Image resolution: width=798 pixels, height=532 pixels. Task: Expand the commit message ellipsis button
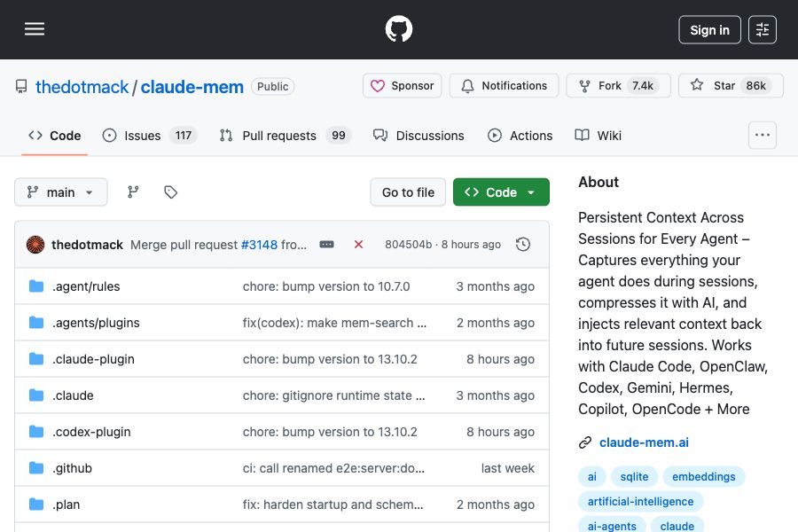pos(326,245)
